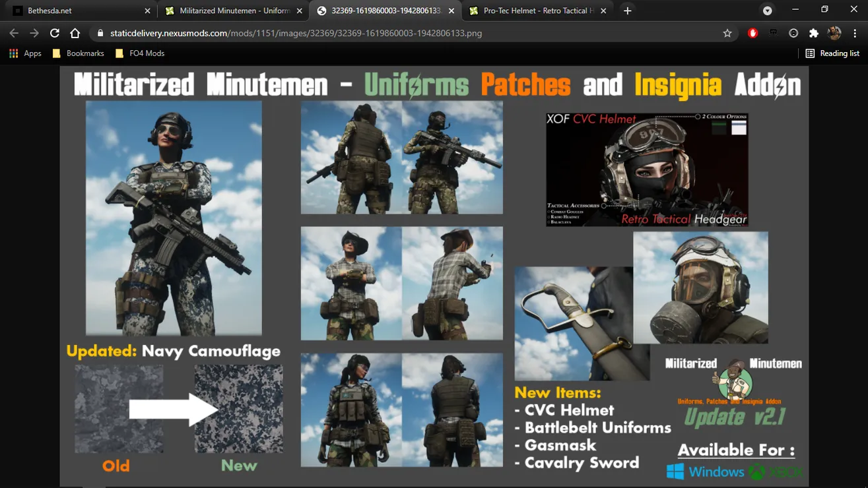Open the Chrome three-dot menu
Viewport: 868px width, 488px height.
point(855,33)
